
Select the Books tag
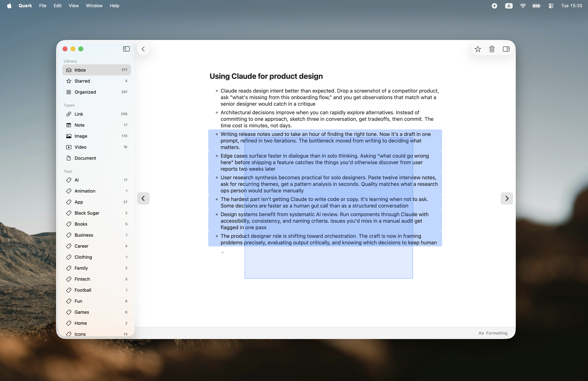pos(97,224)
